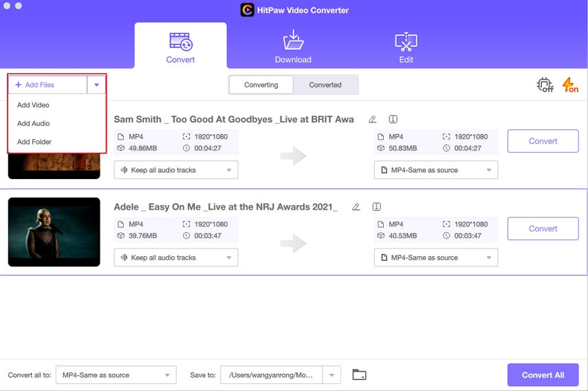The width and height of the screenshot is (588, 391).
Task: Click the 40.53MB output size value
Action: click(403, 235)
